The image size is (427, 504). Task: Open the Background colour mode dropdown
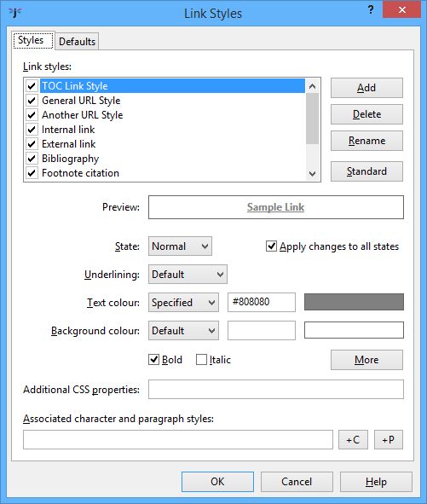[x=183, y=330]
